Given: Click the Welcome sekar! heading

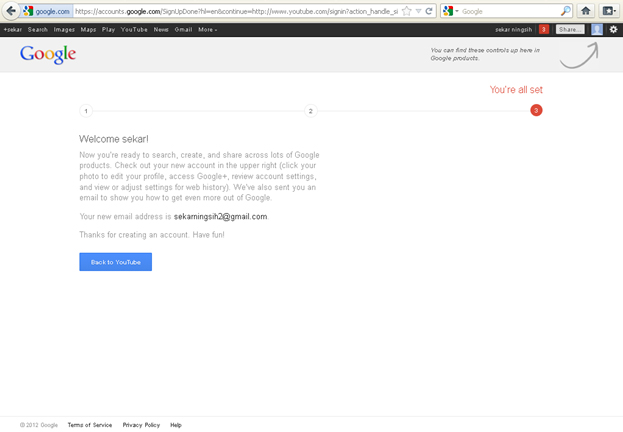Looking at the screenshot, I should click(x=114, y=139).
